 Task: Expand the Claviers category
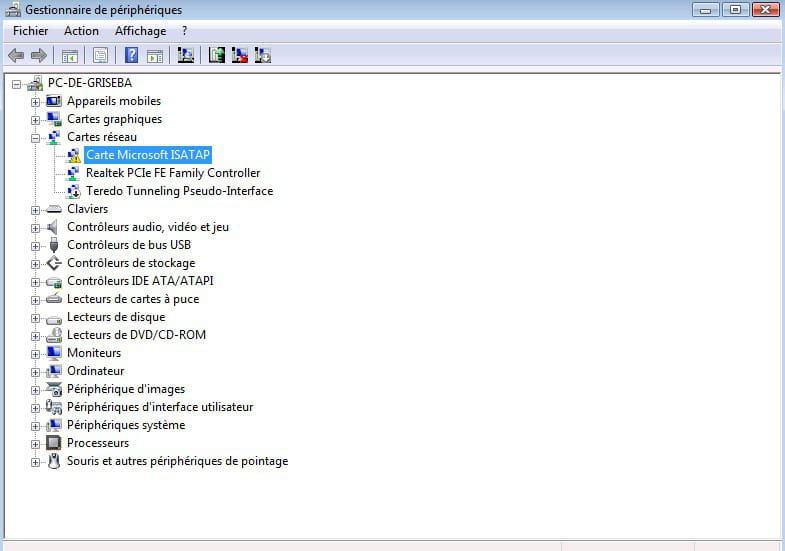[35, 210]
